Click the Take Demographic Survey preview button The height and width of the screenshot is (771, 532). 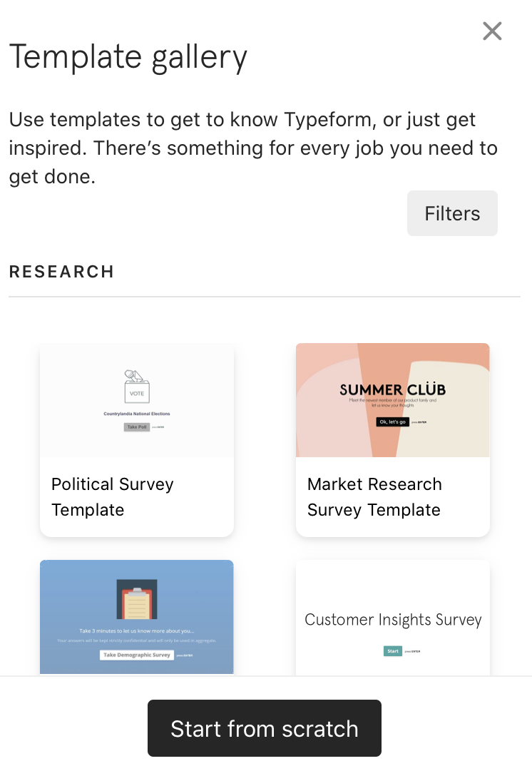137,655
